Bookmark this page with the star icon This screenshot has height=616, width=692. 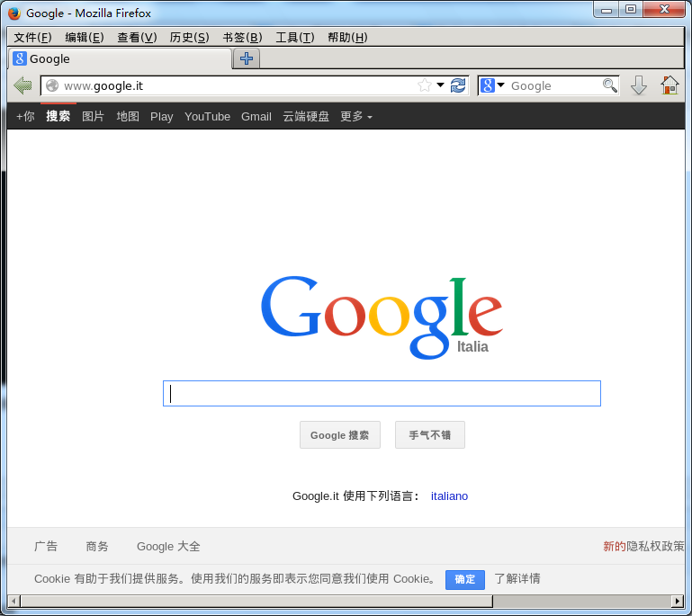(x=425, y=85)
